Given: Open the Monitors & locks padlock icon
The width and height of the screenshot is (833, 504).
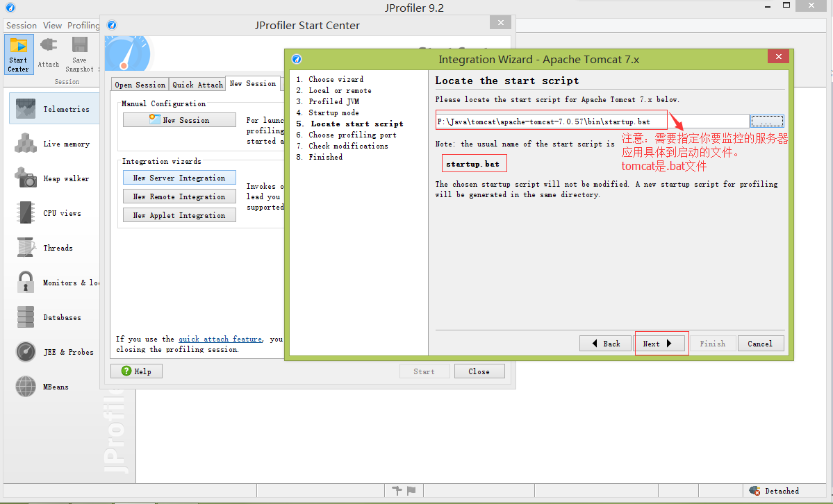Looking at the screenshot, I should pyautogui.click(x=26, y=282).
